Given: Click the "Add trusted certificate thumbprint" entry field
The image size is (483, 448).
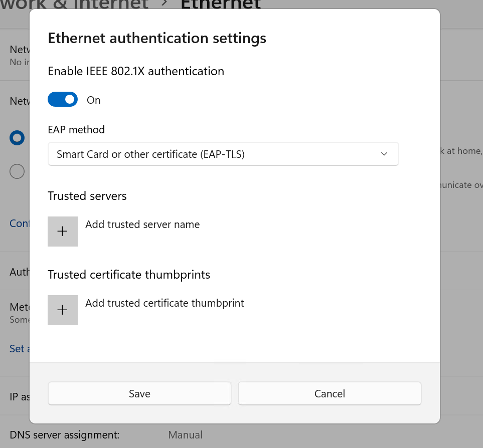Looking at the screenshot, I should (165, 303).
